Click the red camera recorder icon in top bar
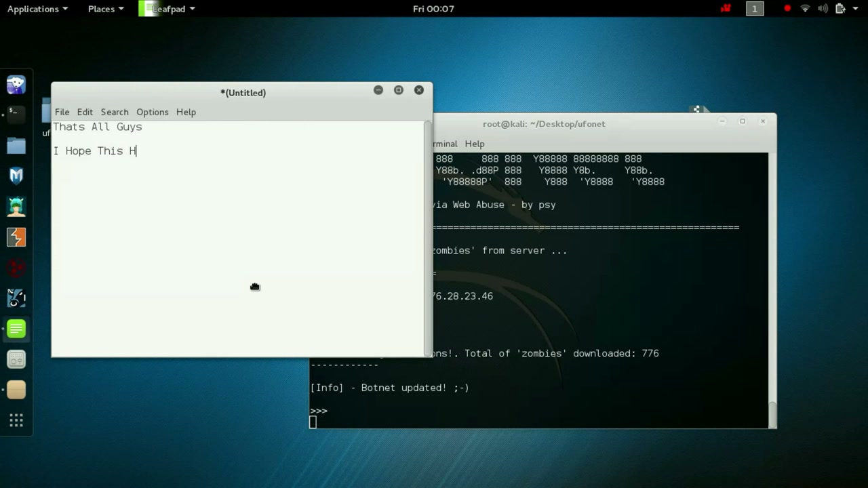This screenshot has height=488, width=868. pyautogui.click(x=726, y=9)
